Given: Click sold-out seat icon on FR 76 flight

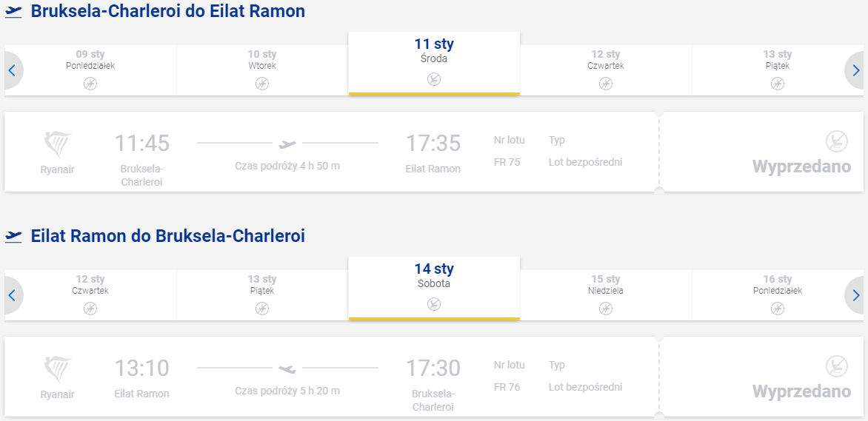Looking at the screenshot, I should pyautogui.click(x=836, y=366).
